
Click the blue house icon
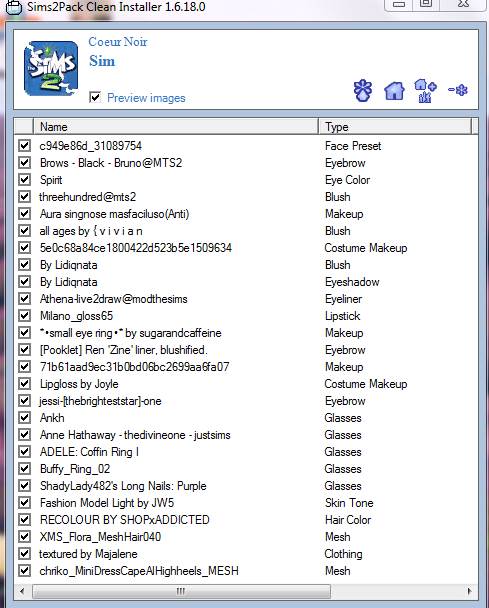click(x=394, y=91)
